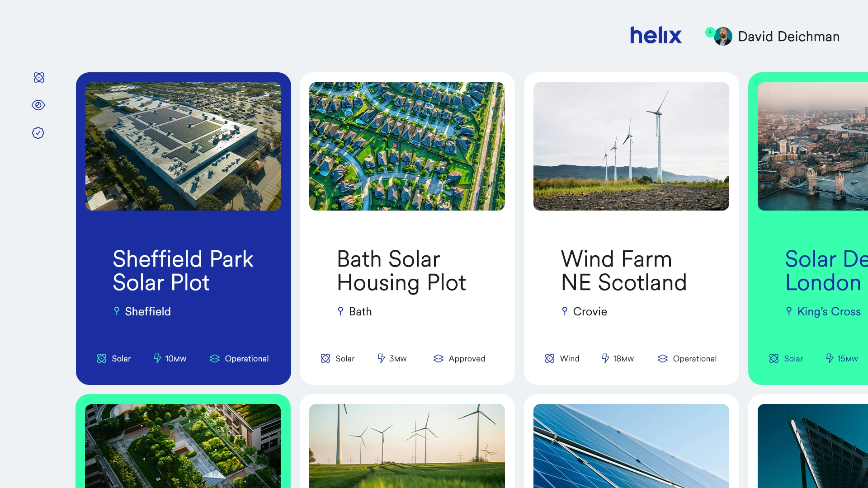The width and height of the screenshot is (868, 488).
Task: Click the David Deichman user name
Action: click(x=788, y=37)
